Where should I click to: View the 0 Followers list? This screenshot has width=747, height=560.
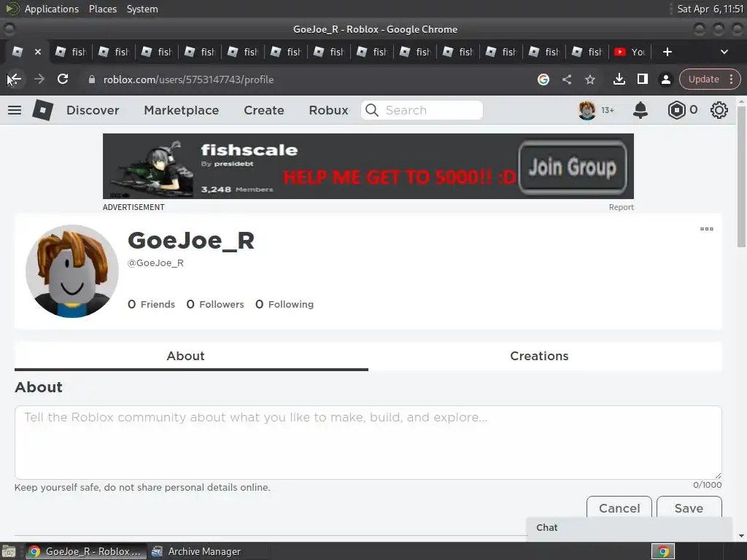coord(215,304)
